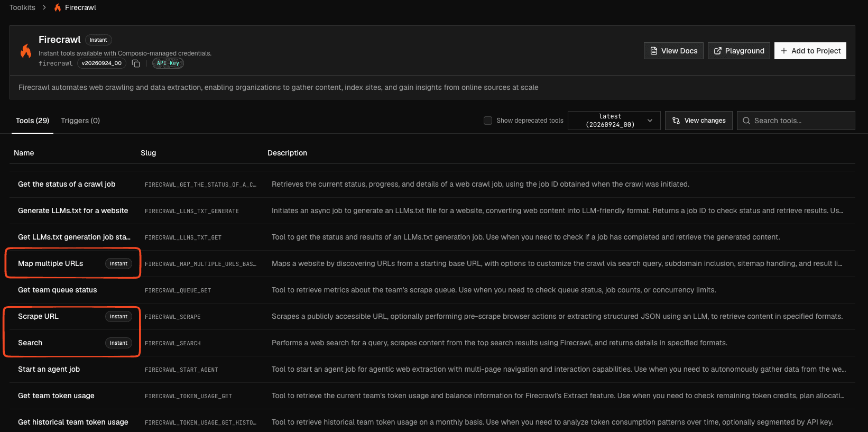Click Add to Project button
Screen dimensions: 868x432
click(x=810, y=51)
